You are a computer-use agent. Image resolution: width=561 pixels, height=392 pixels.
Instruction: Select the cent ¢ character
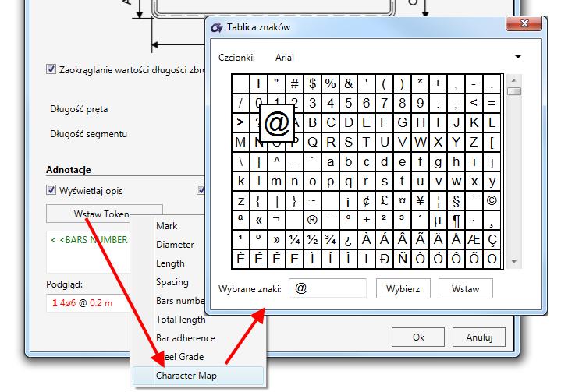366,201
